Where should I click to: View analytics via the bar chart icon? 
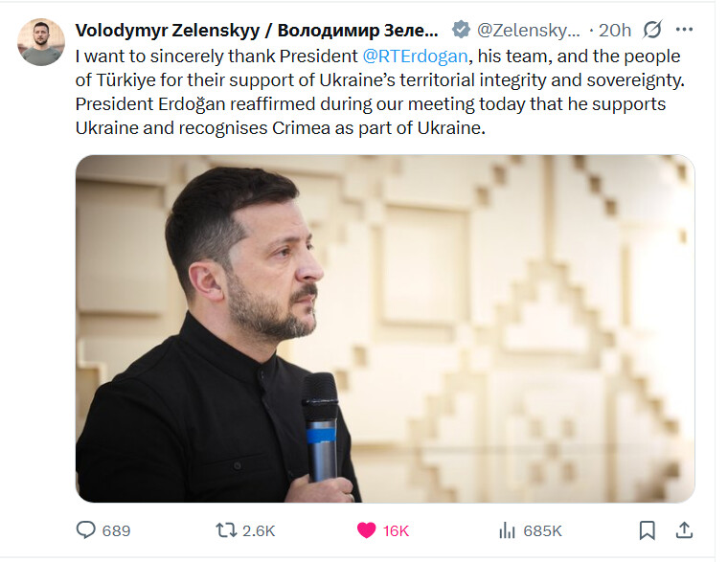click(x=507, y=530)
